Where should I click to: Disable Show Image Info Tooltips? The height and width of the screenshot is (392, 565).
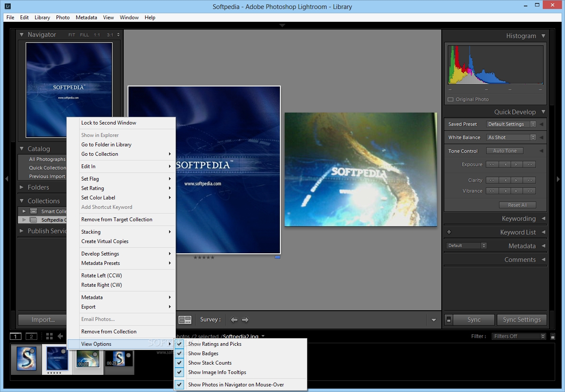tap(217, 372)
